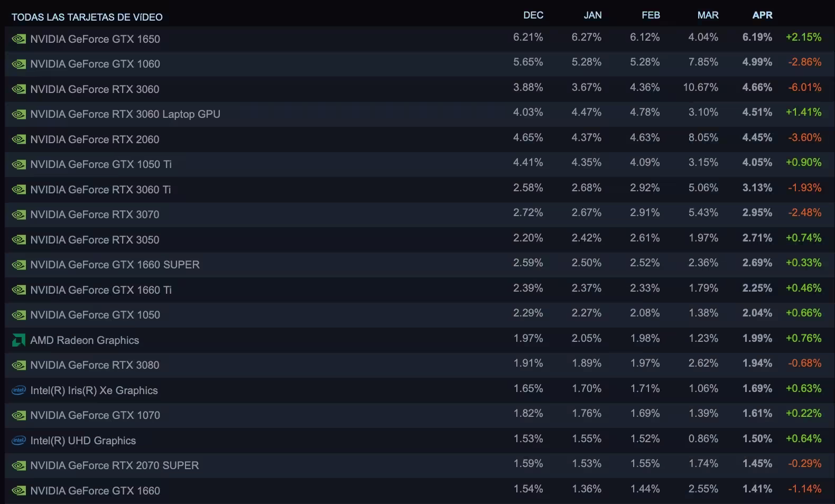Click the Intel logo beside UHD Graphics
835x504 pixels.
18,441
